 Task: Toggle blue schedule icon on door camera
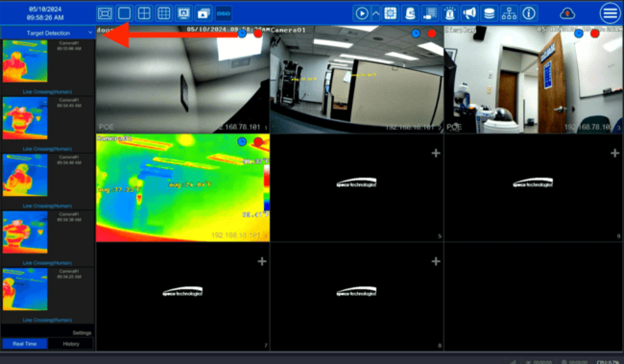[242, 34]
